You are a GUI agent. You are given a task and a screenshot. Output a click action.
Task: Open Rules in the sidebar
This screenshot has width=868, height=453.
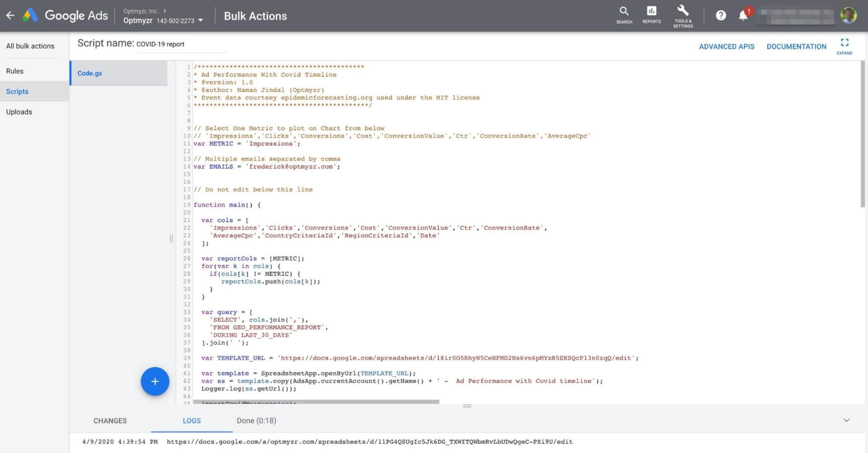click(15, 71)
